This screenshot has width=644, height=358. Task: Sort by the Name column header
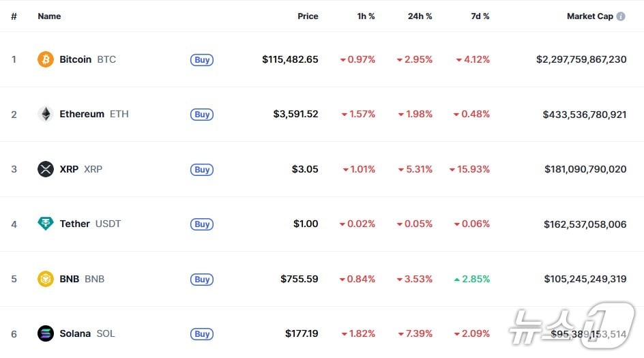point(49,16)
